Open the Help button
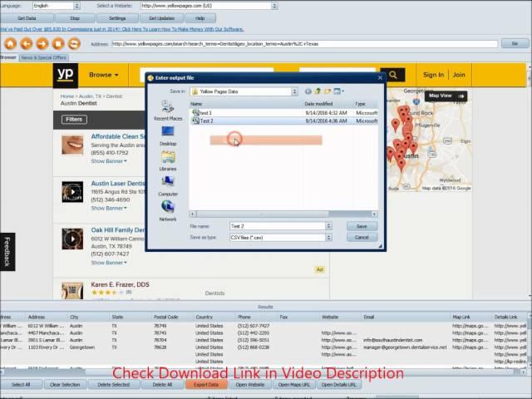The image size is (532, 399). point(200,18)
